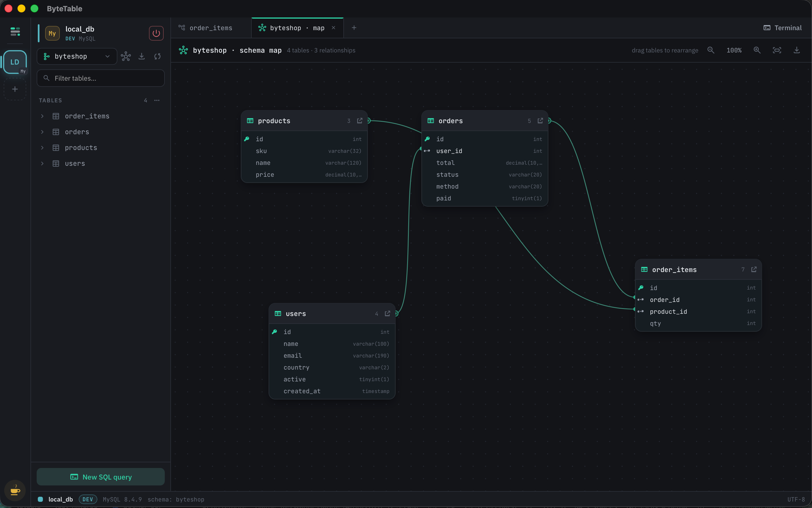Open a new tab with plus
812x508 pixels.
click(354, 28)
